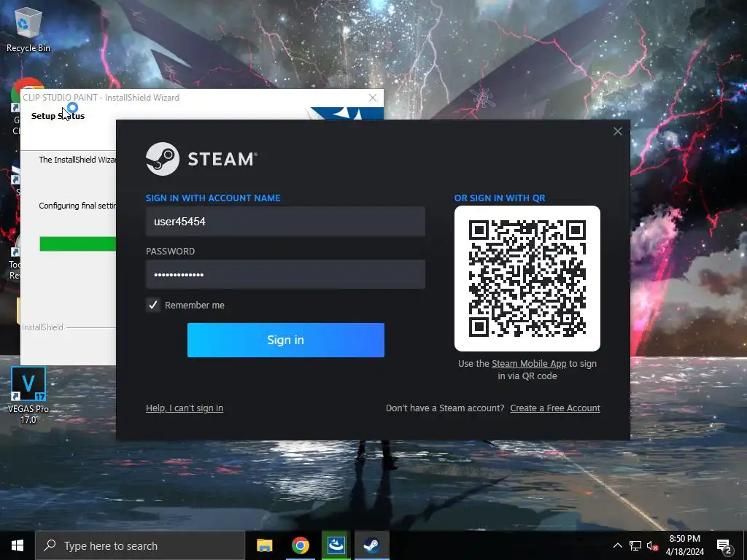Open the Windows Start menu
The width and height of the screenshot is (747, 560).
[18, 545]
